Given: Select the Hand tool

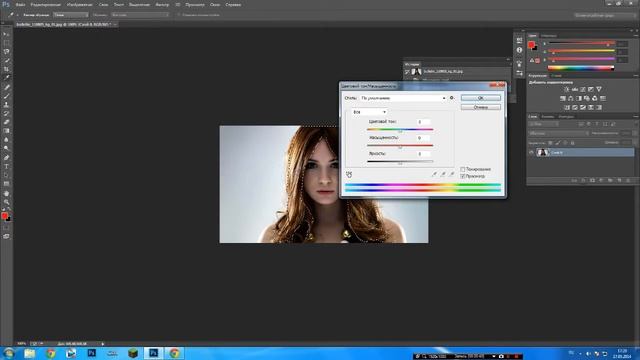Looking at the screenshot, I should point(6,193).
